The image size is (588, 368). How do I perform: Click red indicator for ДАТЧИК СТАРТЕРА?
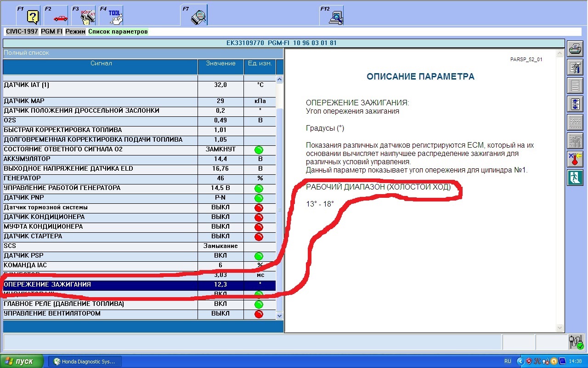259,236
